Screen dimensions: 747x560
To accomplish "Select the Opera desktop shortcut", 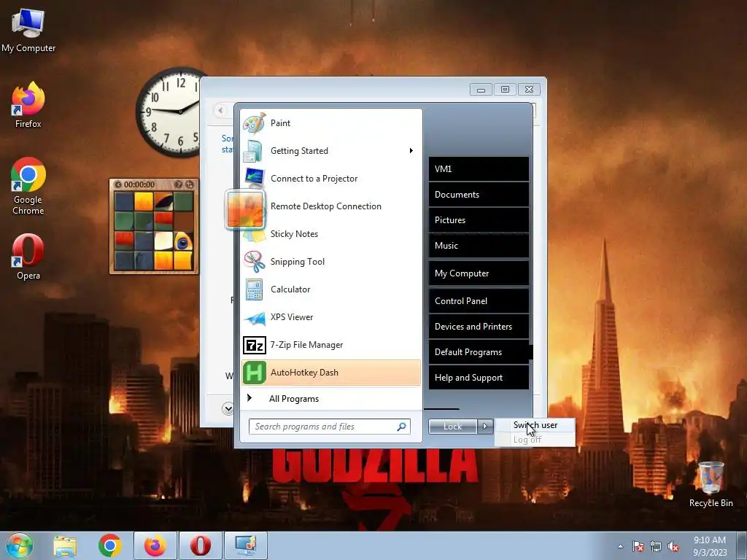I will (x=28, y=257).
